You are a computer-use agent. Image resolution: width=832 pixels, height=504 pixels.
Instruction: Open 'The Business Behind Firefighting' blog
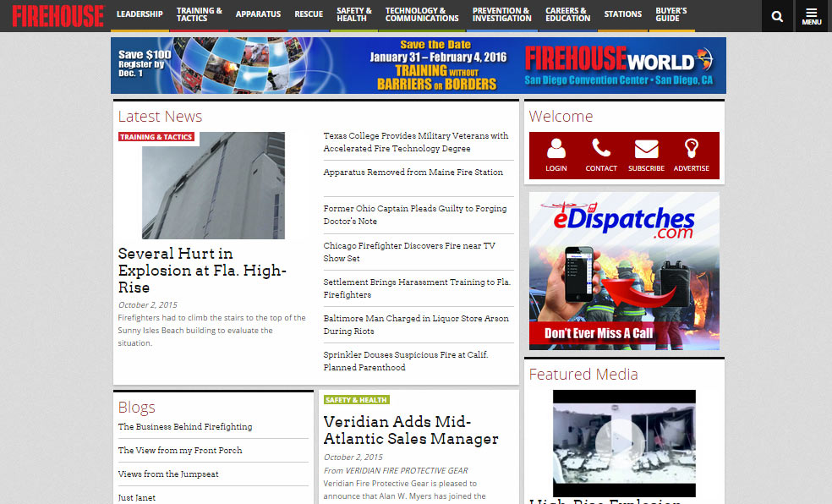point(185,426)
